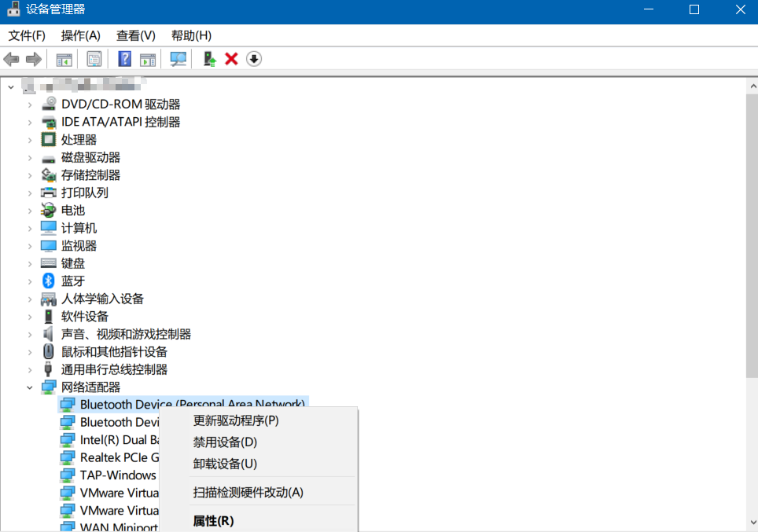Click the update driver green arrow icon
Screen dimensions: 758x532
[x=209, y=59]
